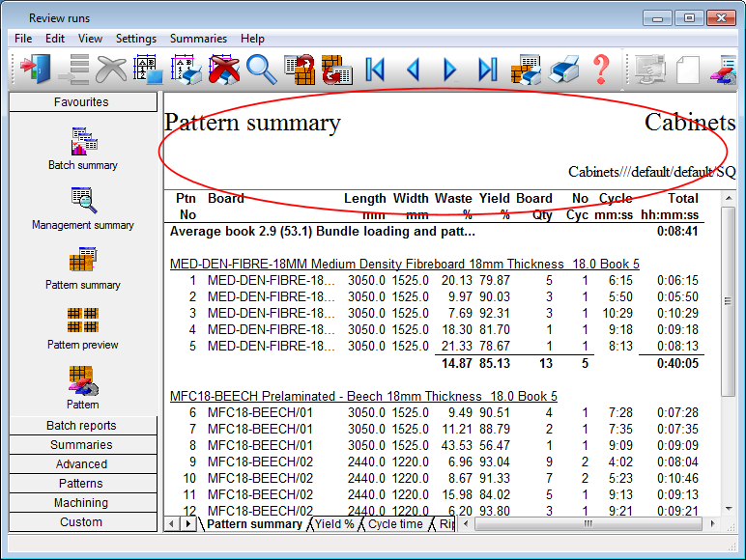This screenshot has height=560, width=746.
Task: Click MED-DEN-FIBRE-18MM group heading
Action: [404, 264]
